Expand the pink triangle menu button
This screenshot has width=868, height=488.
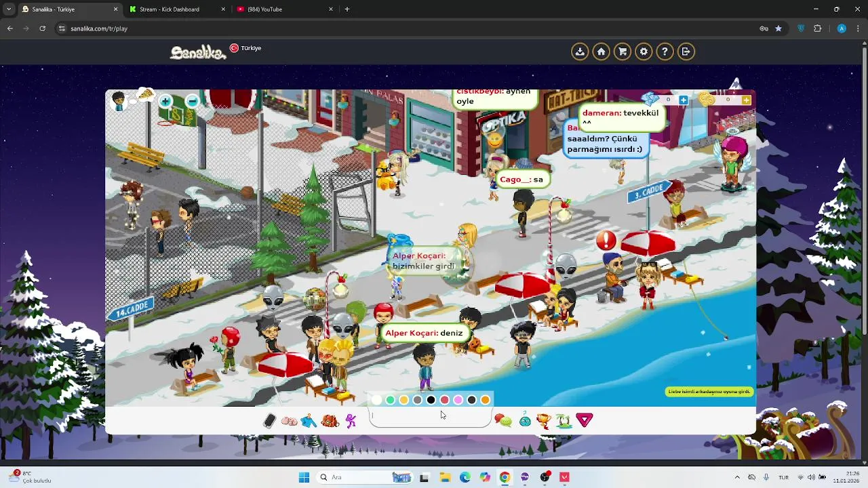point(585,421)
